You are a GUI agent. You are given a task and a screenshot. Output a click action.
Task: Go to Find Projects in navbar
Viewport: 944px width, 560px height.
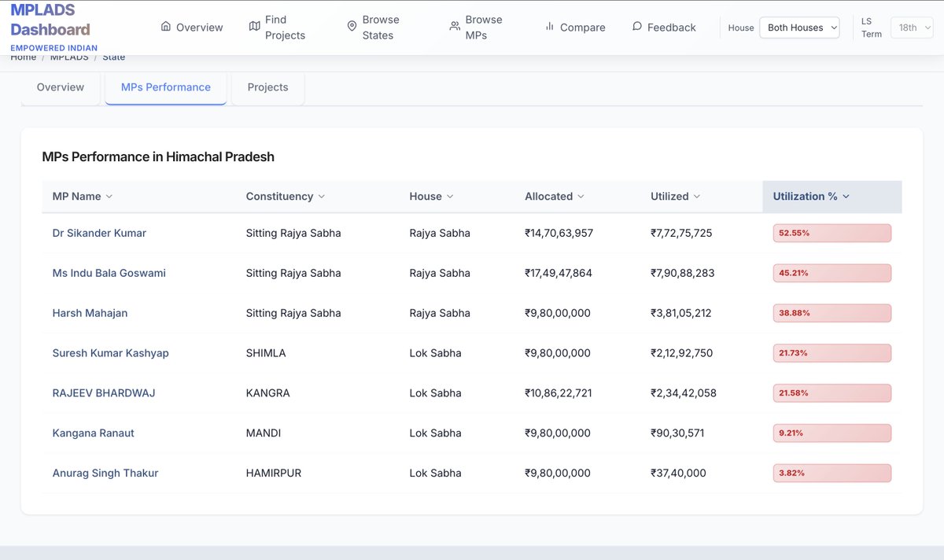click(276, 28)
